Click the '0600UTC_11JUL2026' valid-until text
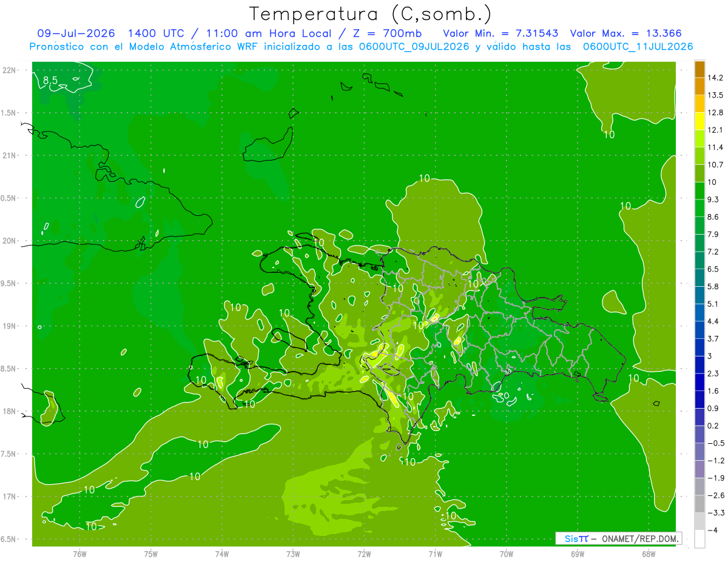 (x=638, y=47)
